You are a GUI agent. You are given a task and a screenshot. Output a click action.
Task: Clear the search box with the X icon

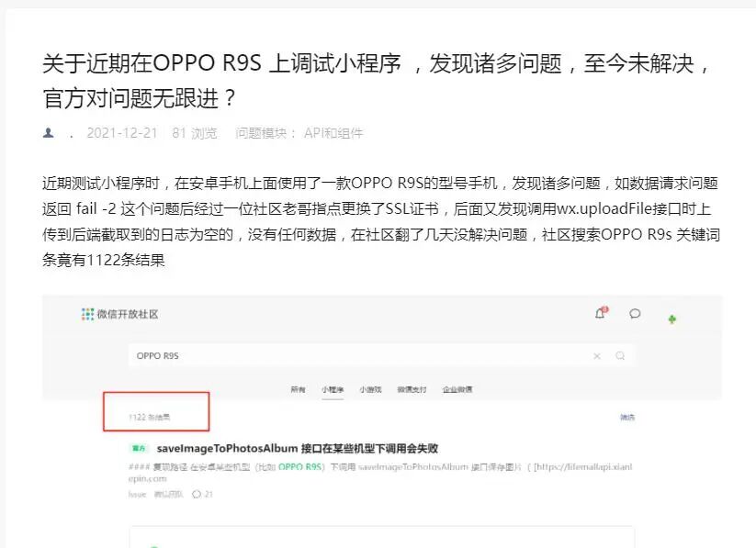pyautogui.click(x=597, y=355)
